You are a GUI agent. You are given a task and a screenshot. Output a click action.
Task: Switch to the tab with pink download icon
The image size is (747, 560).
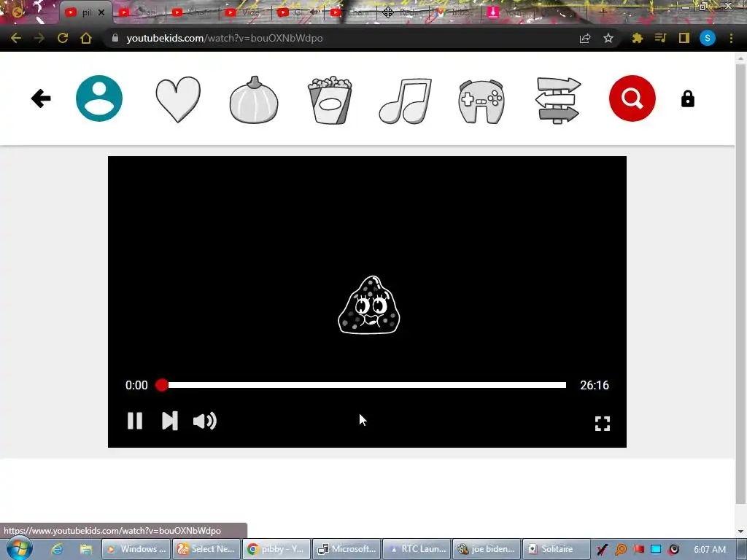click(x=508, y=12)
